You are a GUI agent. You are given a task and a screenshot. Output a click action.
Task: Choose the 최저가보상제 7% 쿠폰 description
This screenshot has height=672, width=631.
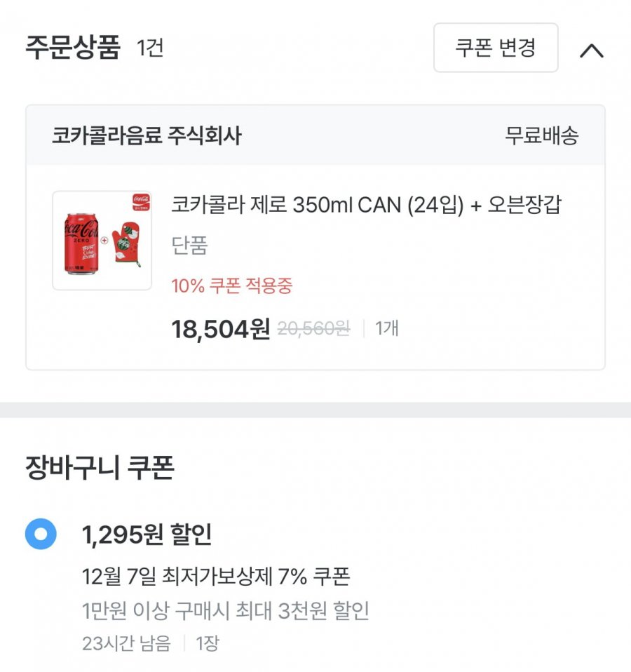point(216,577)
